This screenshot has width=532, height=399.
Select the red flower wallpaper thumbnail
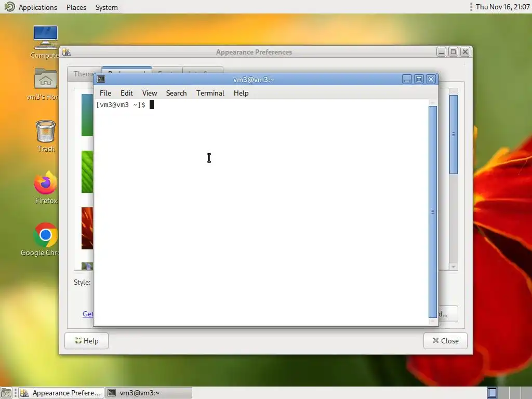pyautogui.click(x=87, y=229)
